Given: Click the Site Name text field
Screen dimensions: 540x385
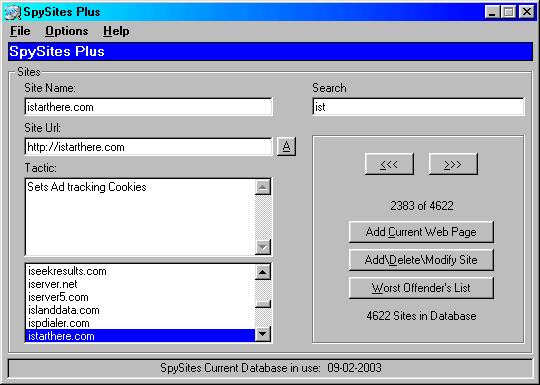Looking at the screenshot, I should (x=148, y=107).
